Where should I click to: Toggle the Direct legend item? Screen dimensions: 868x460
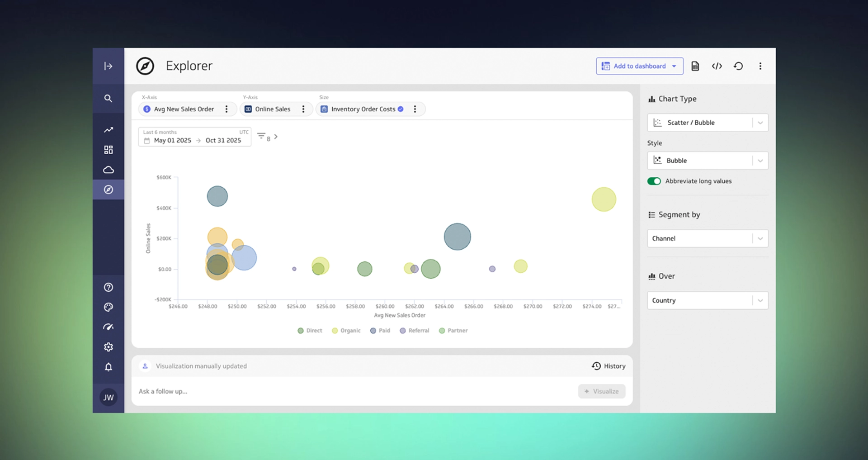309,331
